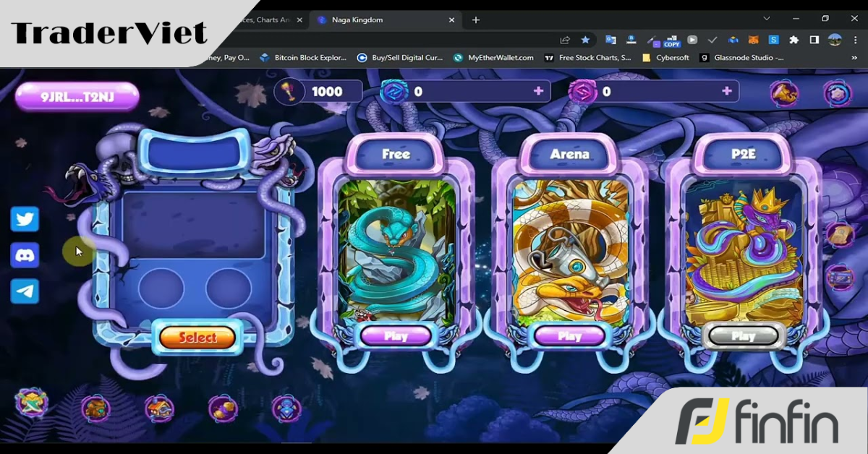Bookmark this page with the star icon
The height and width of the screenshot is (454, 868).
pos(585,40)
